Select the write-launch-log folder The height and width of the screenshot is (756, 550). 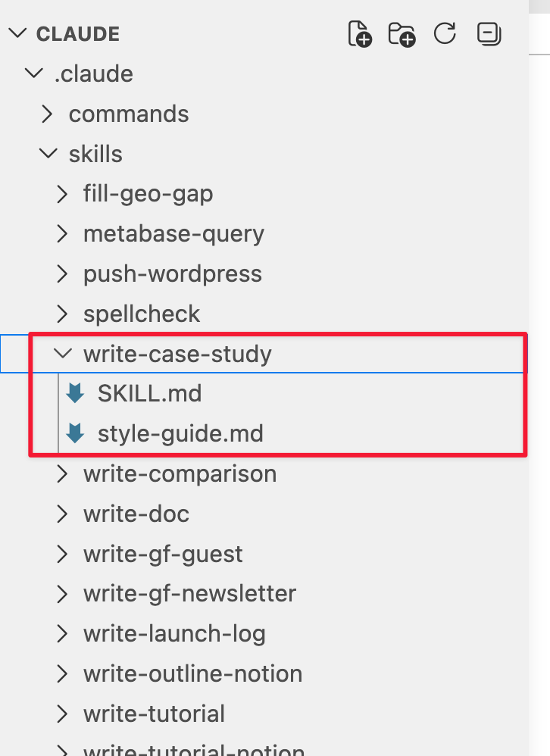[174, 633]
